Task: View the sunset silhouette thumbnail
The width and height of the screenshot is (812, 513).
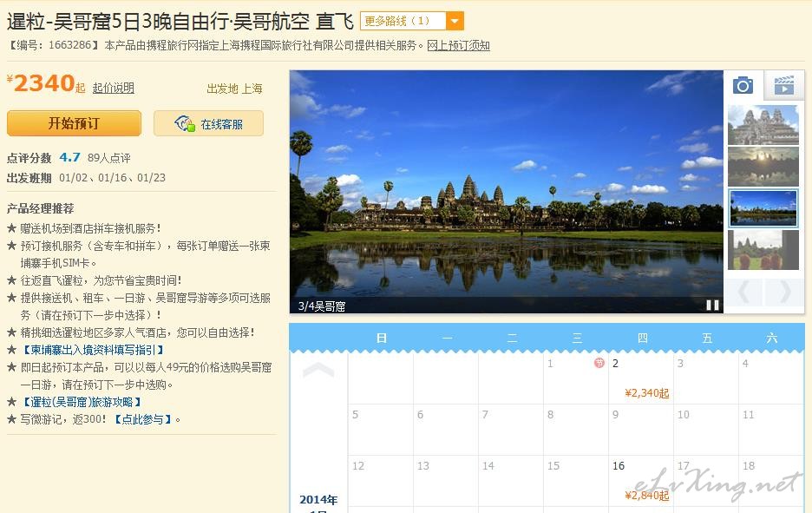Action: (x=763, y=167)
